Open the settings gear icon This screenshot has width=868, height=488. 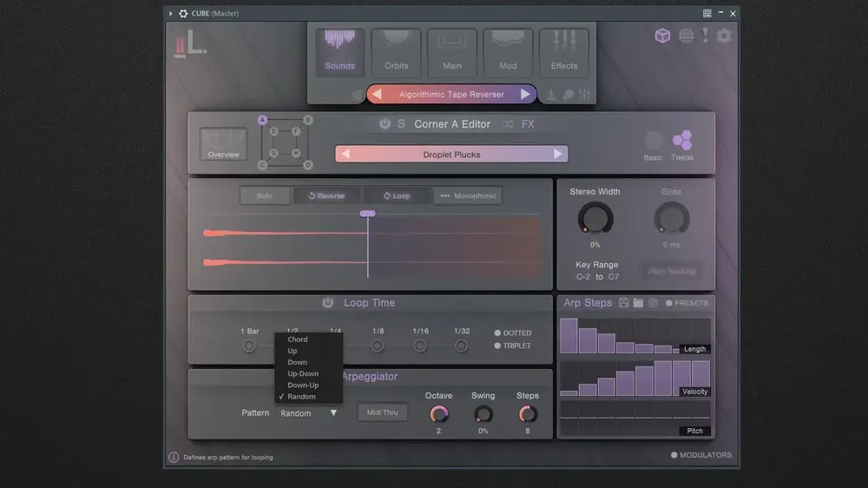point(724,36)
